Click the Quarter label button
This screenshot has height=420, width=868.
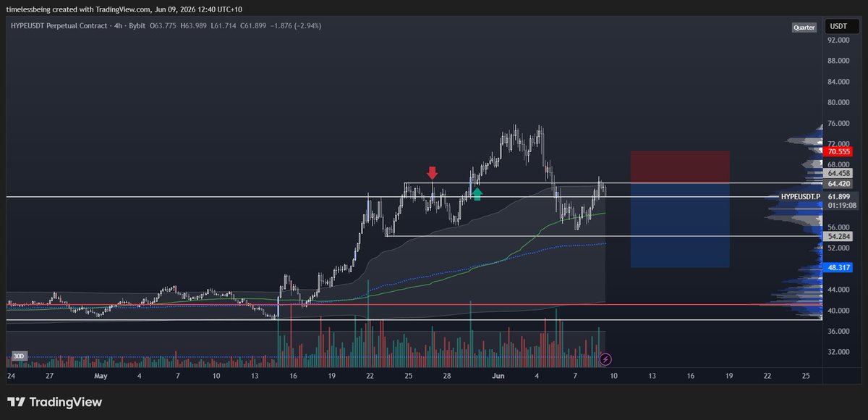pos(804,28)
